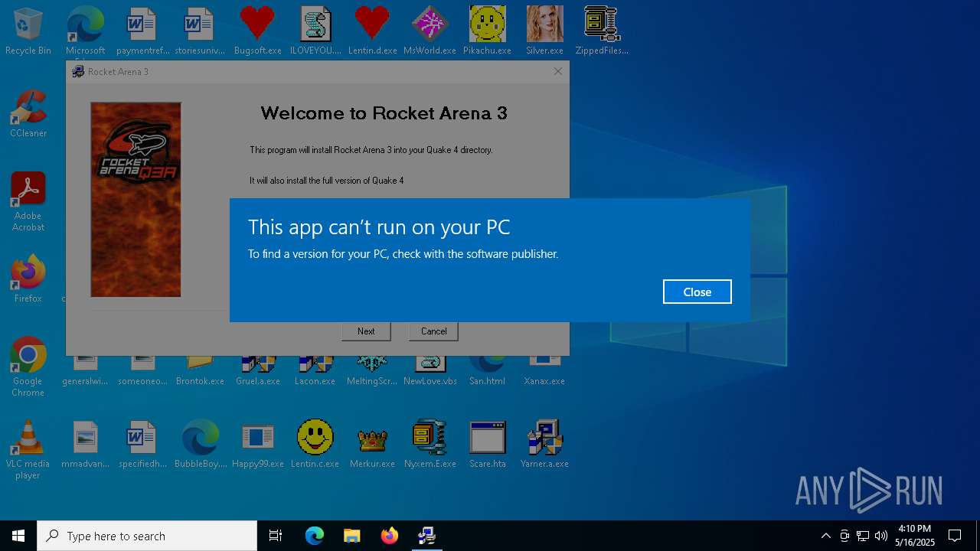980x551 pixels.
Task: Select the specifiedh Word document
Action: 142,445
